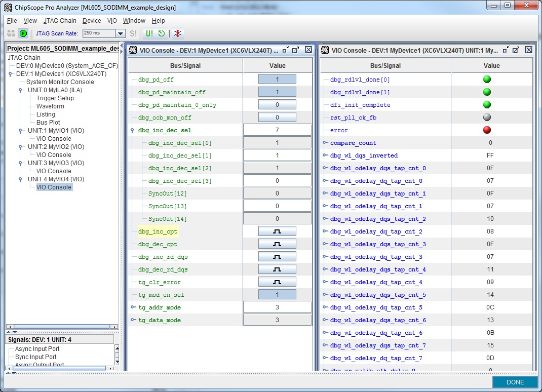Click the gray JTAG chain icon
542x392 pixels.
point(11,33)
